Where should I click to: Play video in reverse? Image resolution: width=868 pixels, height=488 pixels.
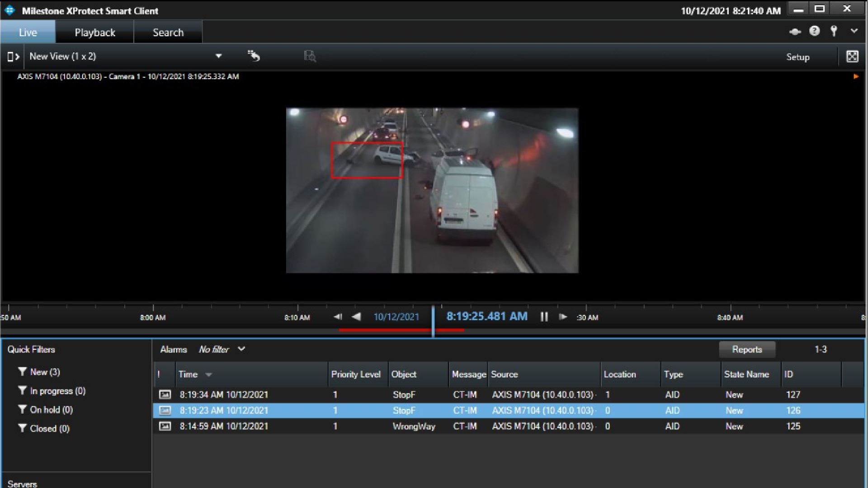356,317
